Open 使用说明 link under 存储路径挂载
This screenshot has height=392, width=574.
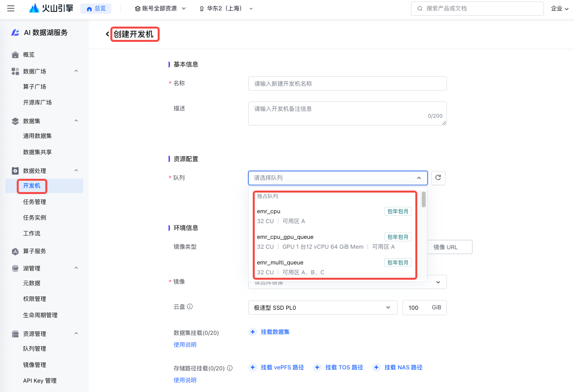click(185, 380)
